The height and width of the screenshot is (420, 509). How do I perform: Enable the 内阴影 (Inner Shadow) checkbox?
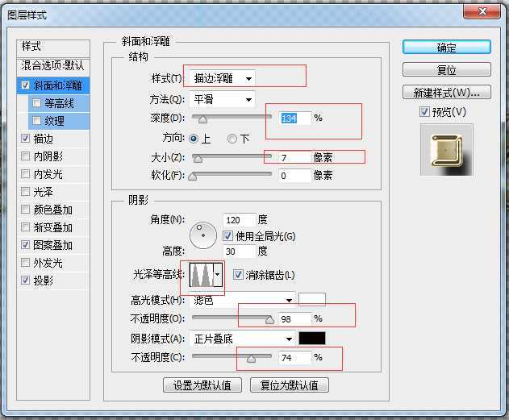pos(27,156)
